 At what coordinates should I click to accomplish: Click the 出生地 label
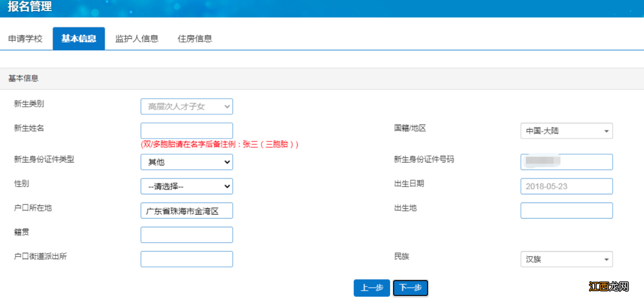pos(405,208)
